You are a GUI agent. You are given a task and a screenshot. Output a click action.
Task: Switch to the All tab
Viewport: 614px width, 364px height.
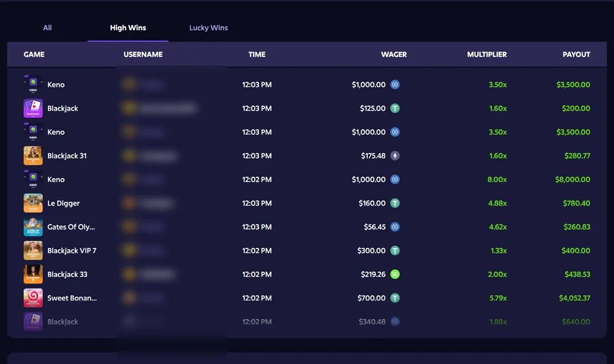point(47,28)
